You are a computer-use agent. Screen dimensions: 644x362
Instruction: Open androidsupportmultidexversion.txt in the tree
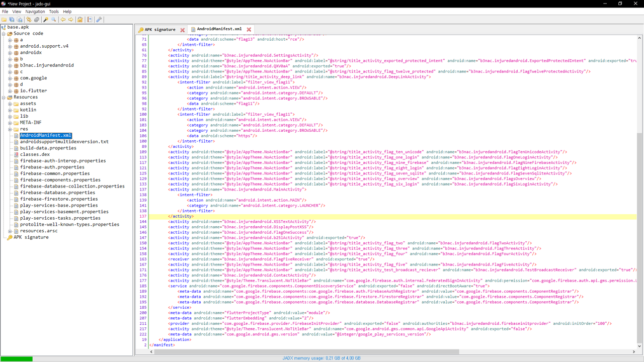point(64,142)
